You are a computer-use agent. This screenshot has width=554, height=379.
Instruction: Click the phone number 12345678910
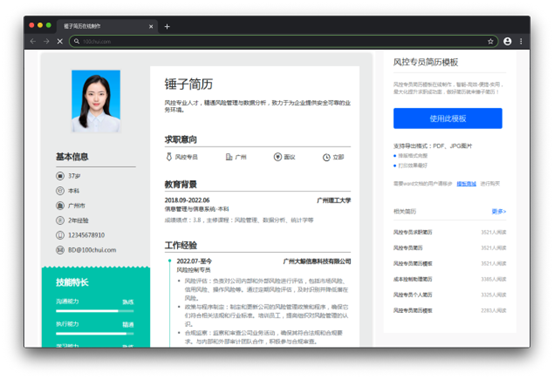[86, 235]
